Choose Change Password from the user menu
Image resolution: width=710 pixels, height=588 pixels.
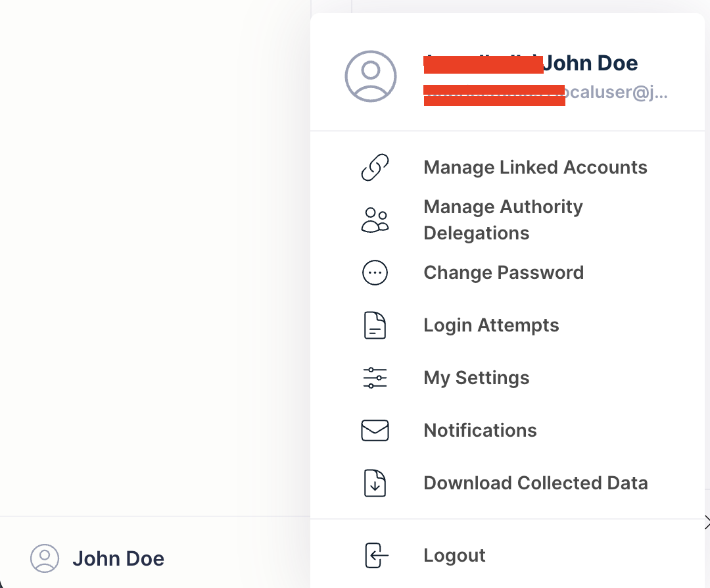504,273
